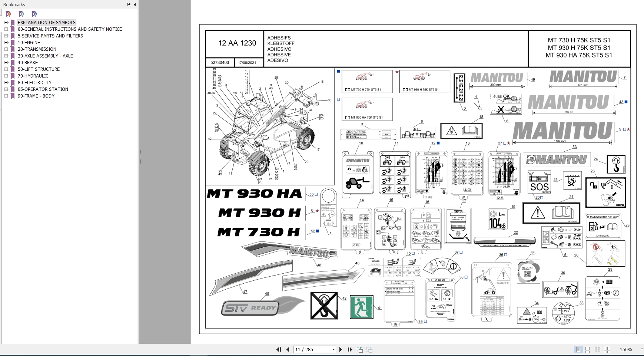The width and height of the screenshot is (644, 356).
Task: Click the crossed-out hook sticker image
Action: (324, 306)
